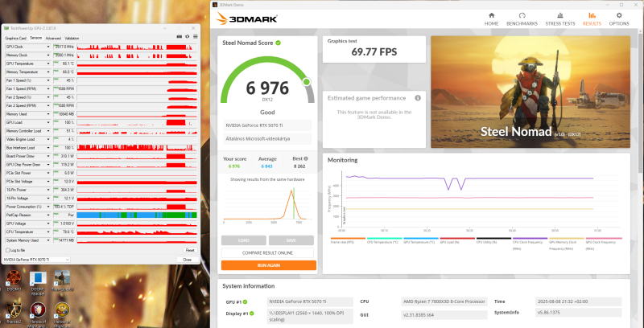Viewport: 644px width, 328px height.
Task: Go to Stress Tests in 3DMark
Action: pyautogui.click(x=559, y=19)
